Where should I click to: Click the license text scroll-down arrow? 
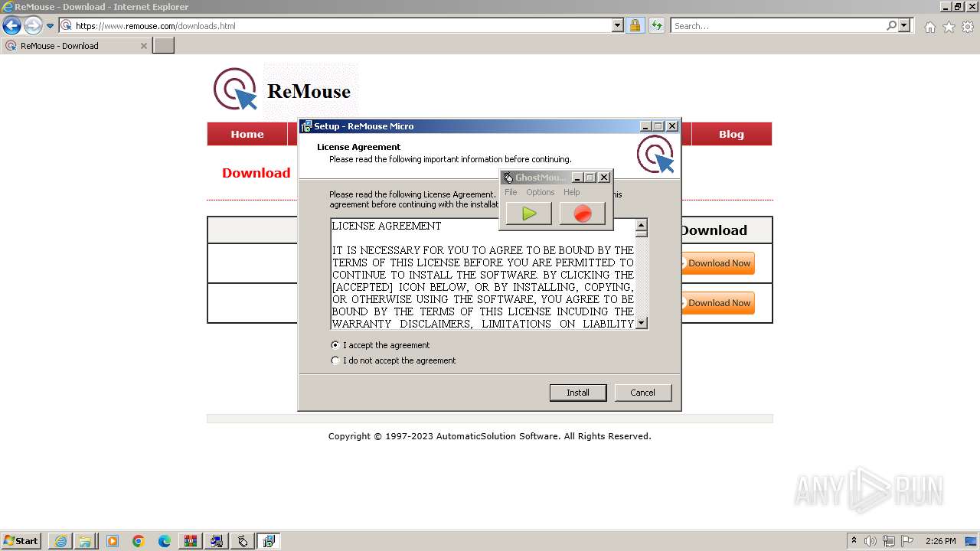click(642, 323)
